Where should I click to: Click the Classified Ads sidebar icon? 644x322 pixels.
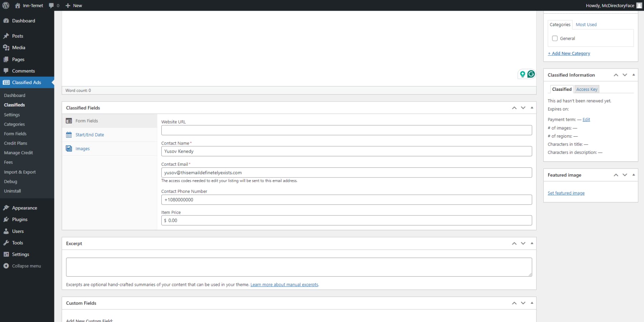[x=6, y=82]
